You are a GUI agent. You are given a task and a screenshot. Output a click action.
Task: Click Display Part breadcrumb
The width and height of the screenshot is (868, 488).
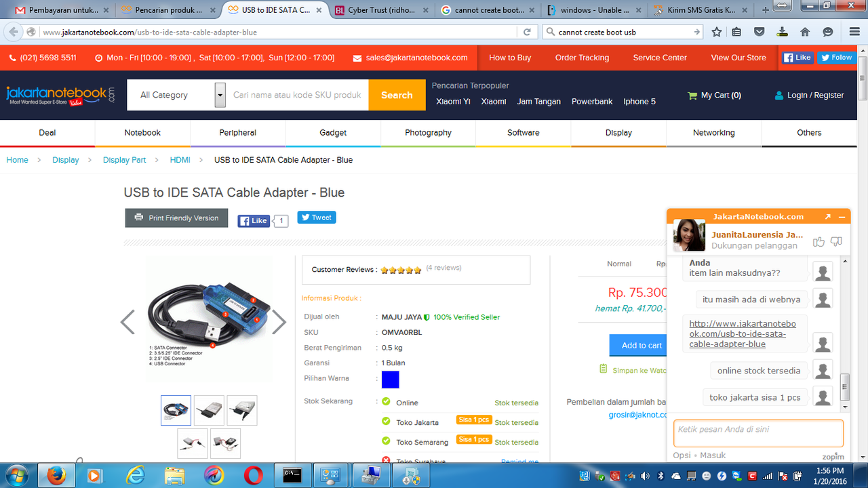click(124, 160)
